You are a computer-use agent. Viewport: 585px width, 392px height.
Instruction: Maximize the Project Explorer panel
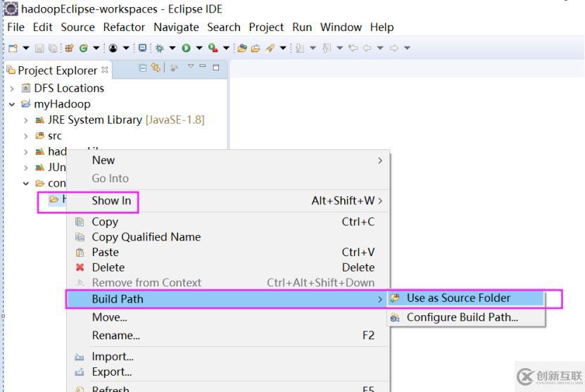coord(216,68)
